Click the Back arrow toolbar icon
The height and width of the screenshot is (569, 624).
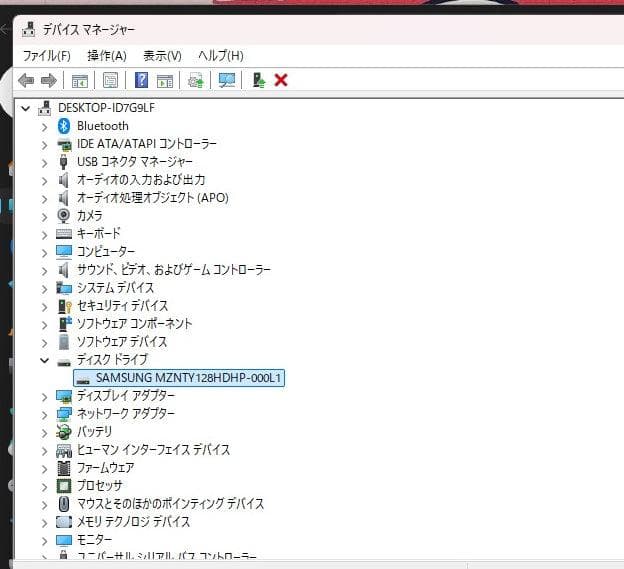26,80
